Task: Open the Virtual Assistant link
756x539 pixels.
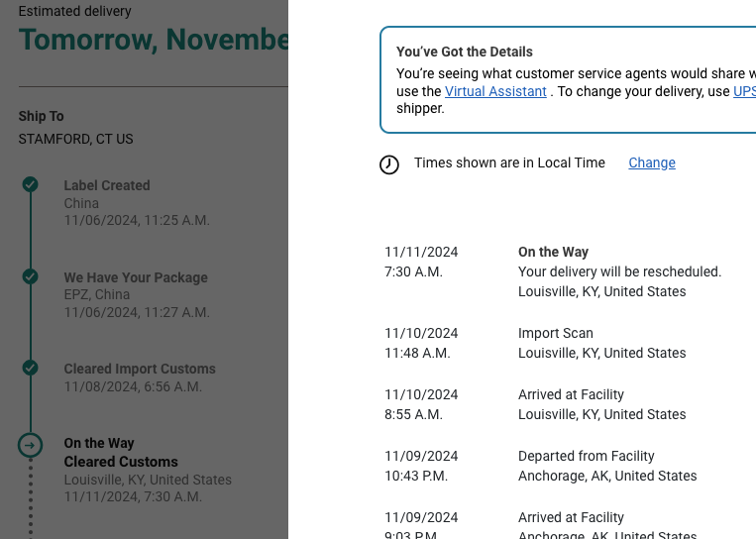Action: pyautogui.click(x=495, y=91)
